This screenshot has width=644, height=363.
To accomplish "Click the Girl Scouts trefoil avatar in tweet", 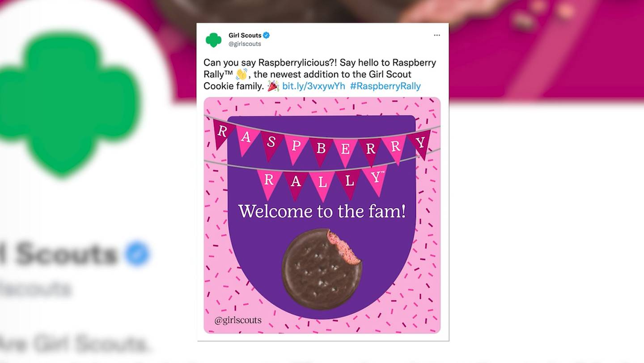I will (x=213, y=40).
